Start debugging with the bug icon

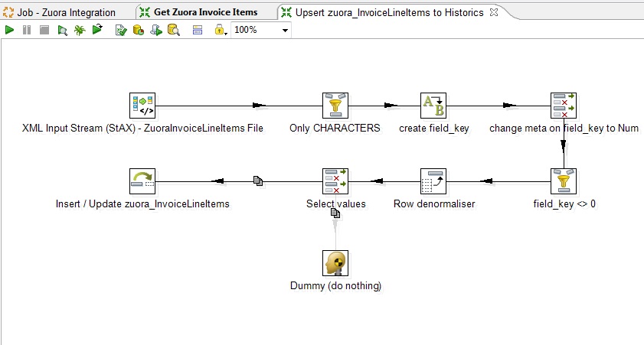pos(80,30)
